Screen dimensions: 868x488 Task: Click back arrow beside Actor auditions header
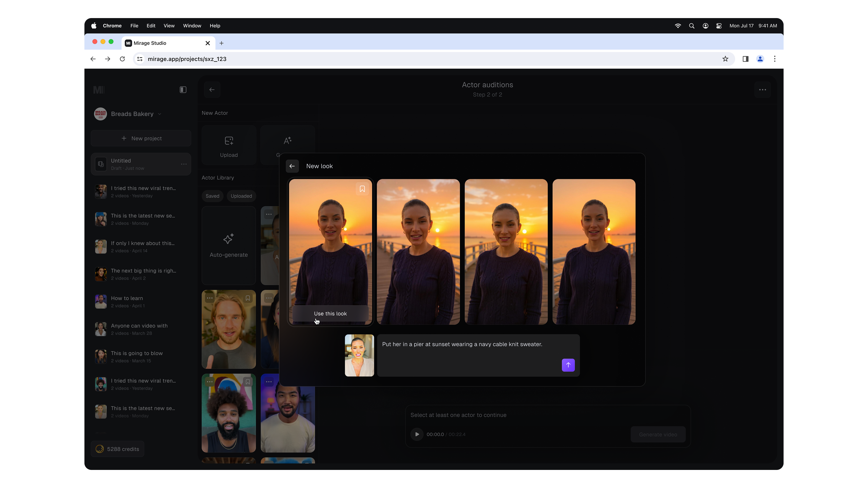point(212,90)
